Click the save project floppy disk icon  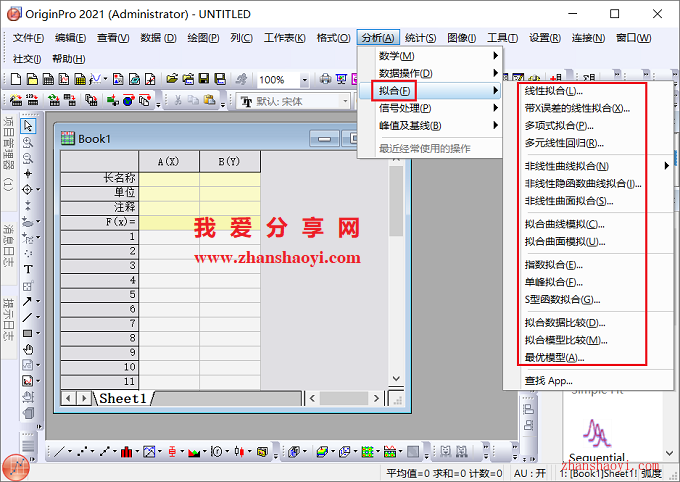[204, 79]
